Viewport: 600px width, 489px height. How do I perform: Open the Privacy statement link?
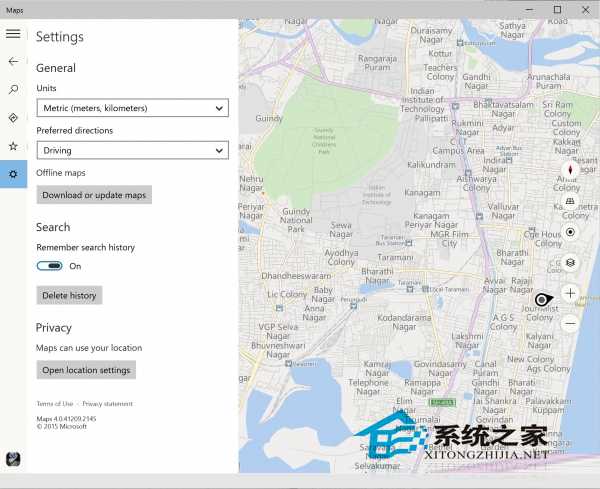108,404
